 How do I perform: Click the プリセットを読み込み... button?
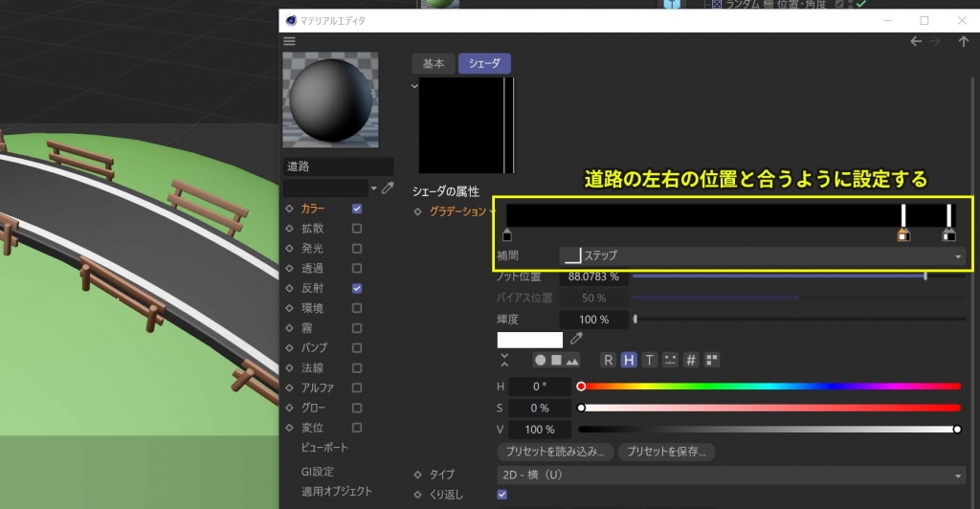click(x=555, y=452)
